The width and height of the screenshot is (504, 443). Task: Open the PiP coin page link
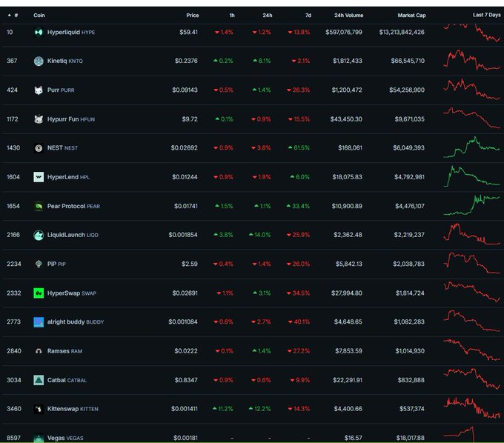point(56,264)
